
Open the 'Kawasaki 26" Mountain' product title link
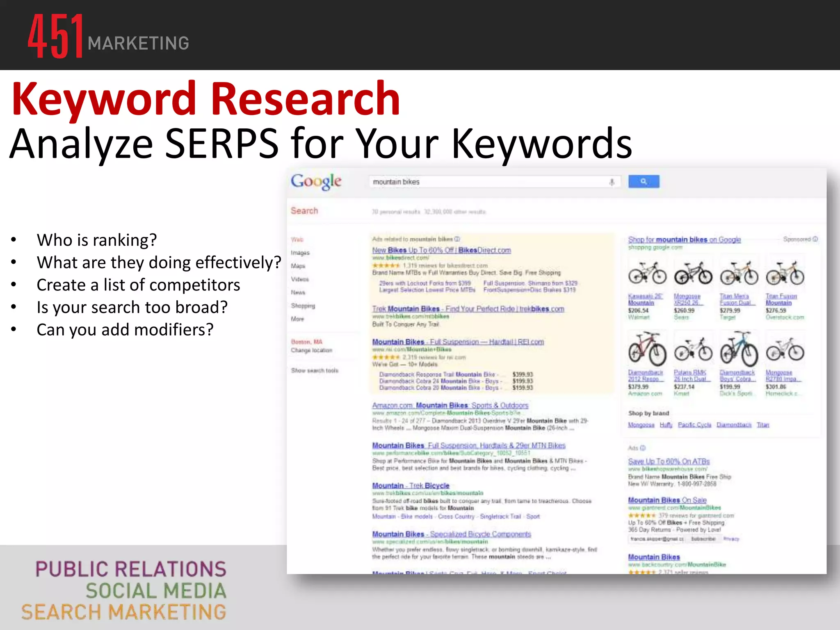tap(645, 299)
